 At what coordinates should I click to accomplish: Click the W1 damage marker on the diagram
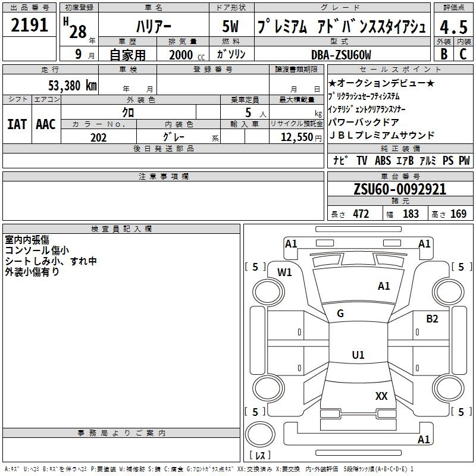point(285,273)
